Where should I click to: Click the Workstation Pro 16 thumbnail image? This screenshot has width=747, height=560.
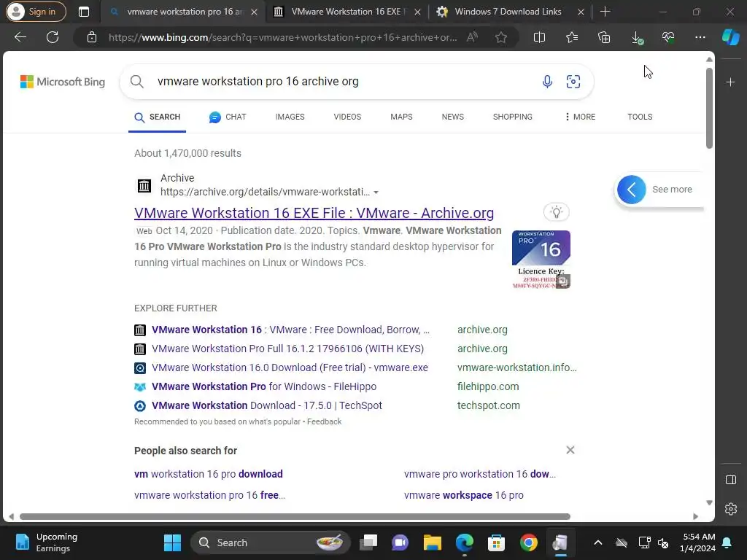click(541, 260)
